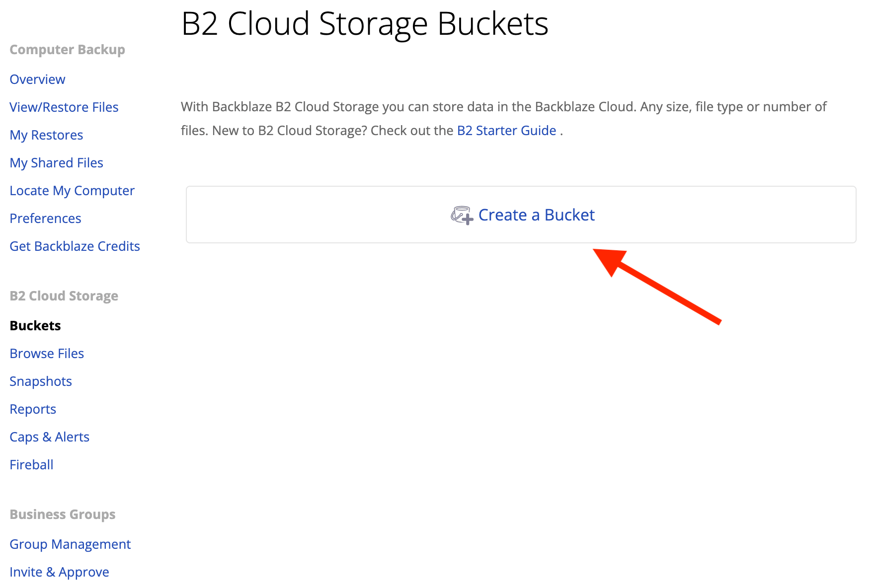The height and width of the screenshot is (588, 874).
Task: Open View/Restore Files
Action: pyautogui.click(x=64, y=107)
